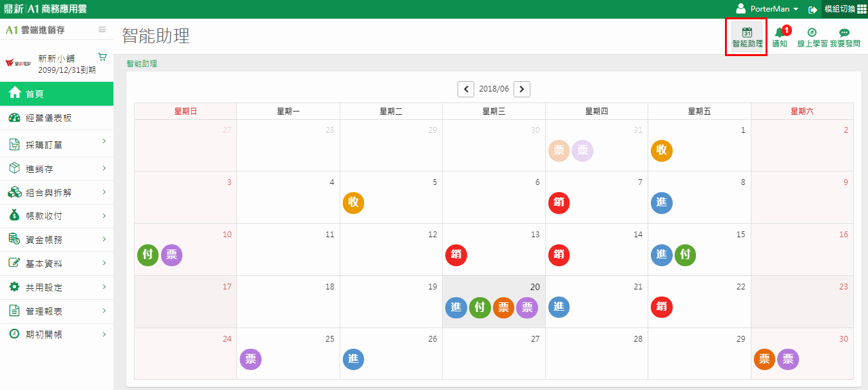868x390 pixels.
Task: Click the orange 收 badge on June 1
Action: (x=662, y=151)
